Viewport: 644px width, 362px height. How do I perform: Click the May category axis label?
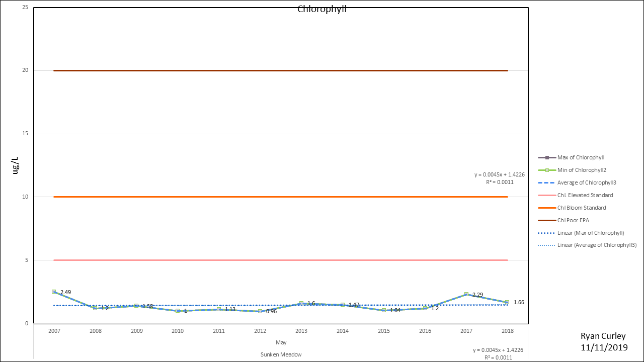coord(281,342)
